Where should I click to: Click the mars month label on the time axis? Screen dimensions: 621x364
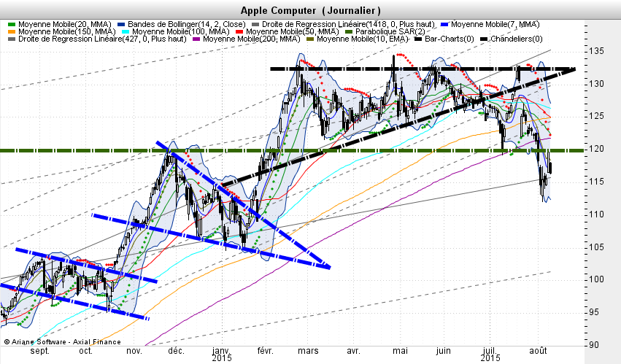click(x=308, y=352)
